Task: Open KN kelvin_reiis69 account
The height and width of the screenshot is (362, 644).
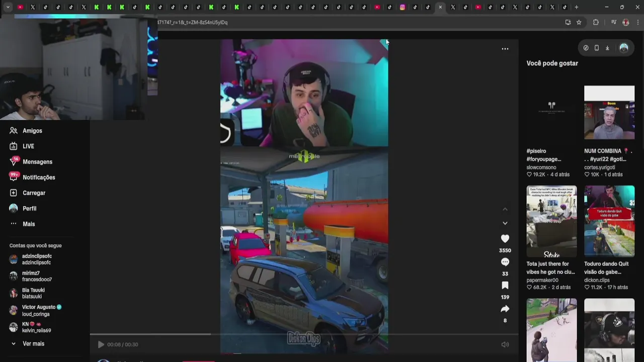Action: coord(30,327)
